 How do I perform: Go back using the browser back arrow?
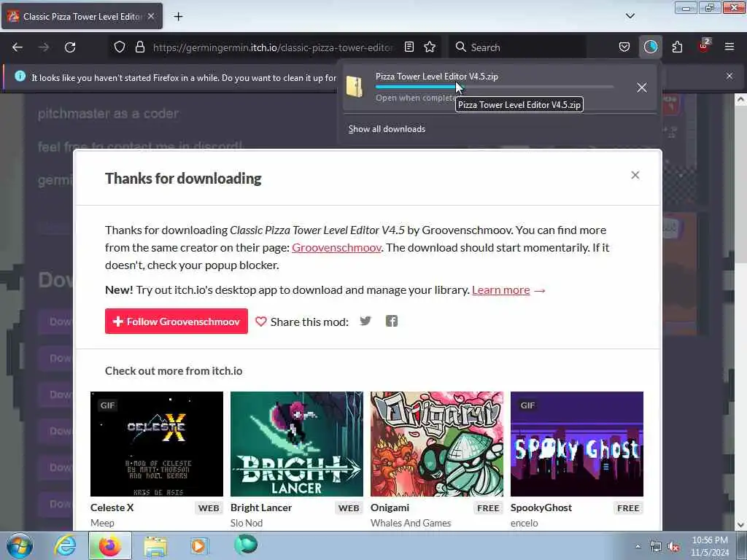tap(18, 47)
